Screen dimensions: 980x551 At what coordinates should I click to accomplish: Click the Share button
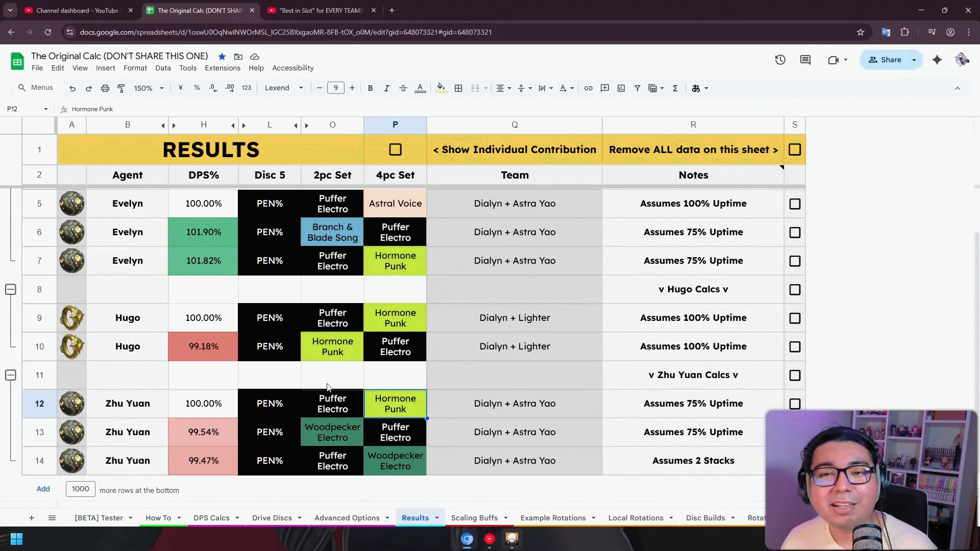885,60
